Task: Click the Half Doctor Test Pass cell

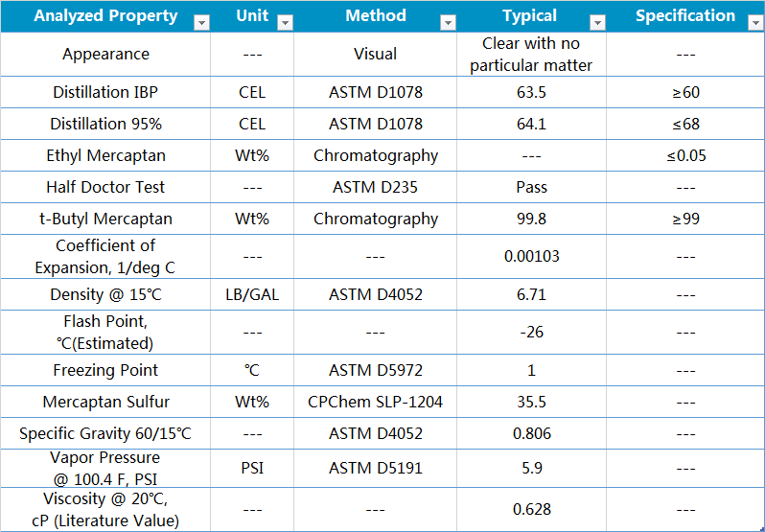Action: 531,187
